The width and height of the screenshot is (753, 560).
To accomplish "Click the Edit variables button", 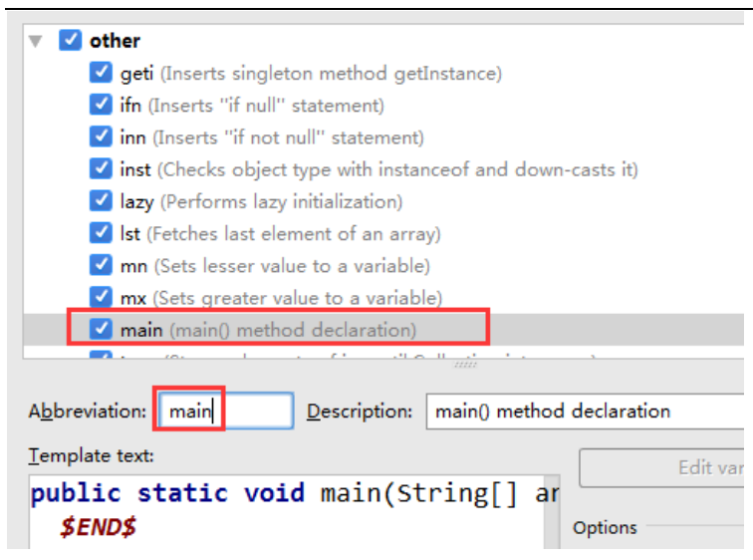I will [661, 467].
